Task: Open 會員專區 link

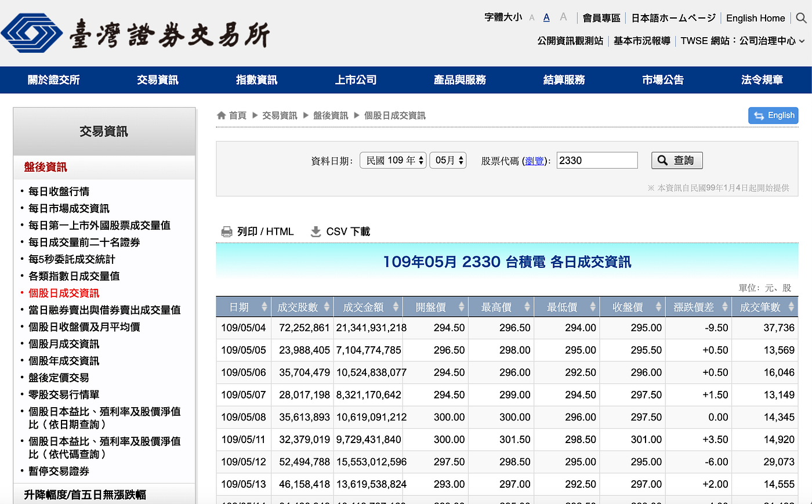Action: pyautogui.click(x=601, y=18)
